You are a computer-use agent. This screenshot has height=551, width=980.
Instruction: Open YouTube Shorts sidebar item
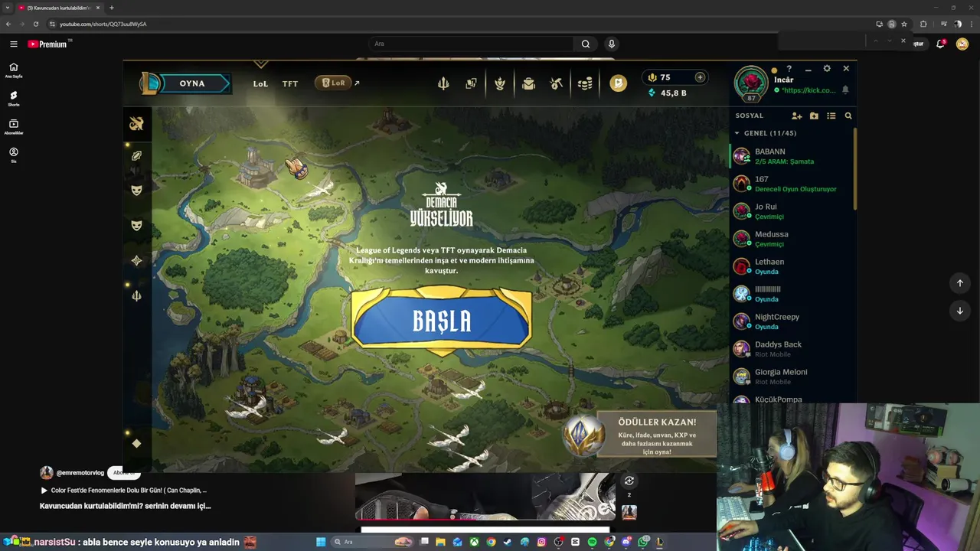coord(14,99)
